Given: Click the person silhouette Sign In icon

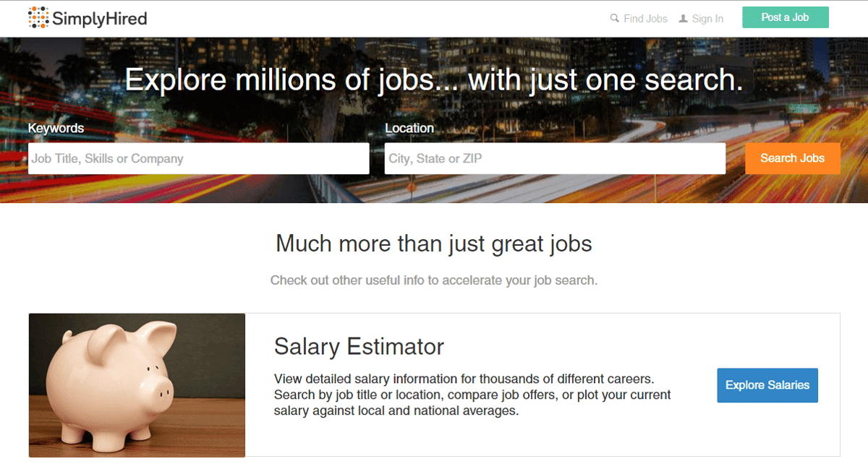Looking at the screenshot, I should pos(681,18).
